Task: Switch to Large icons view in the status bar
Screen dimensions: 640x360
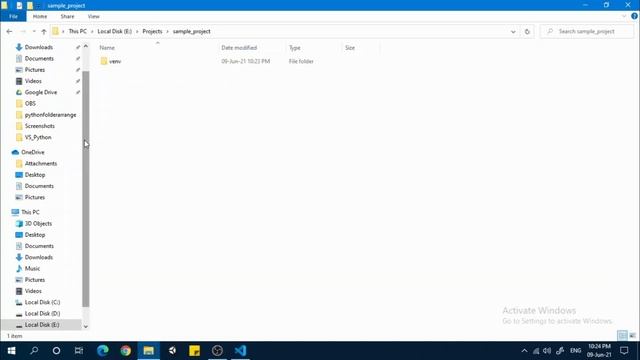Action: pos(632,336)
